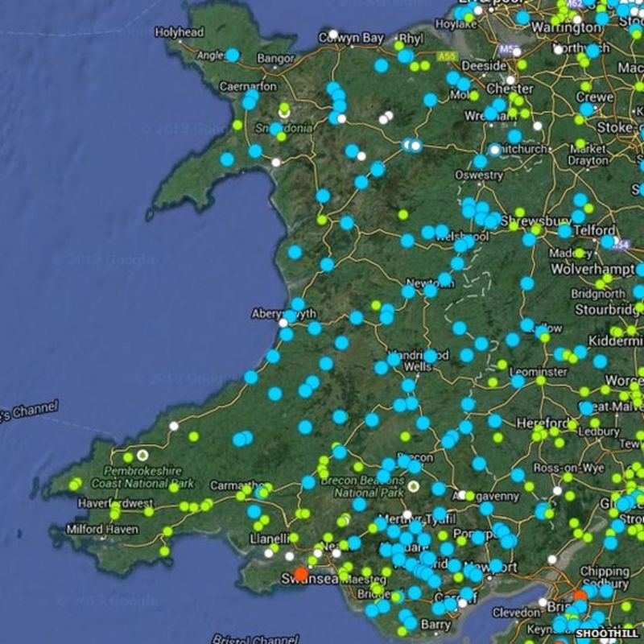This screenshot has width=644, height=644.
Task: Select the Brecon Beacons National Park tree icon
Action: click(414, 487)
